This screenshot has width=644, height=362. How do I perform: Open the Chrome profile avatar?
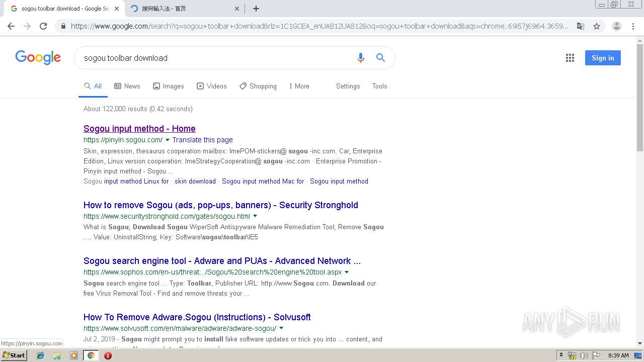tap(616, 26)
